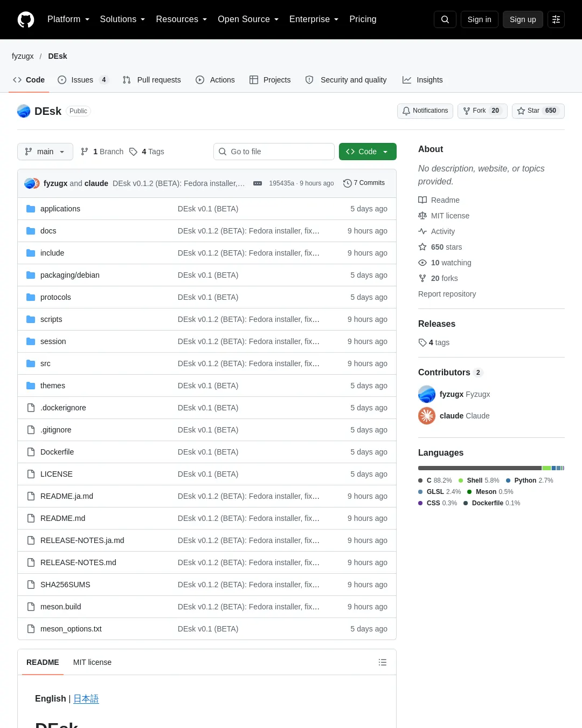Expand the Platform menu
The image size is (582, 728).
coord(68,19)
